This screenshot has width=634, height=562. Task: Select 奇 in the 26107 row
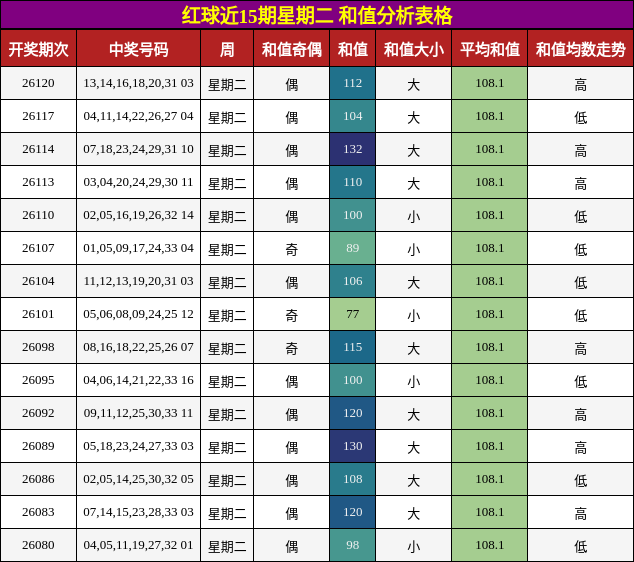(292, 249)
